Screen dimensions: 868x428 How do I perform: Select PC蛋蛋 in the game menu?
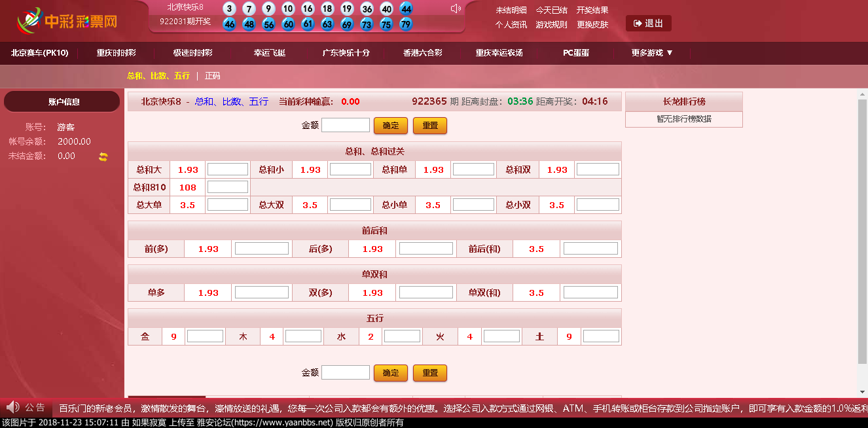[576, 53]
